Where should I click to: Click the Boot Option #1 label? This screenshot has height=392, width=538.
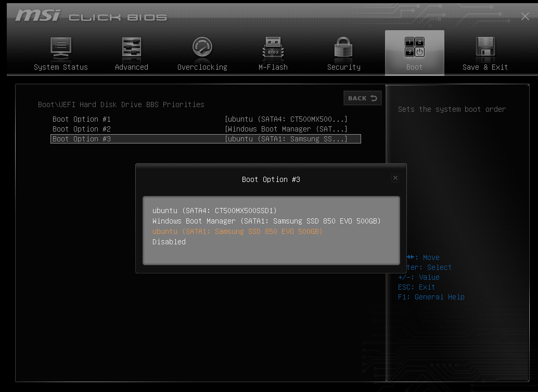pyautogui.click(x=82, y=119)
